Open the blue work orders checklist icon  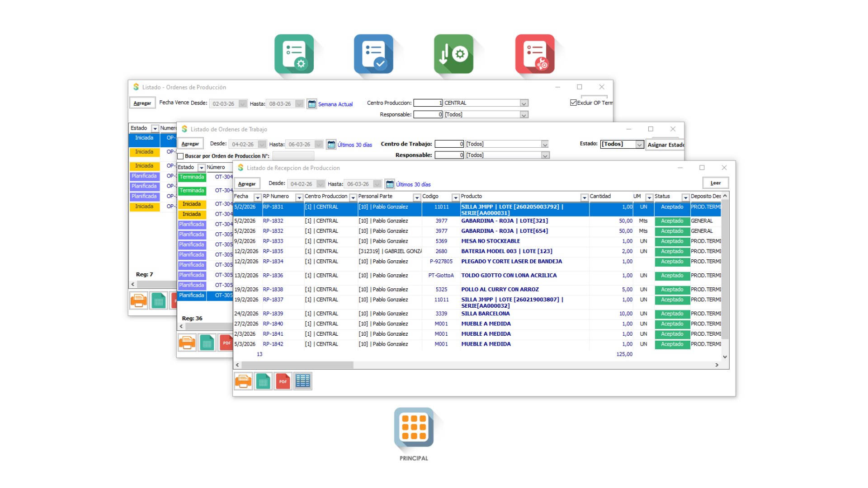pyautogui.click(x=373, y=54)
